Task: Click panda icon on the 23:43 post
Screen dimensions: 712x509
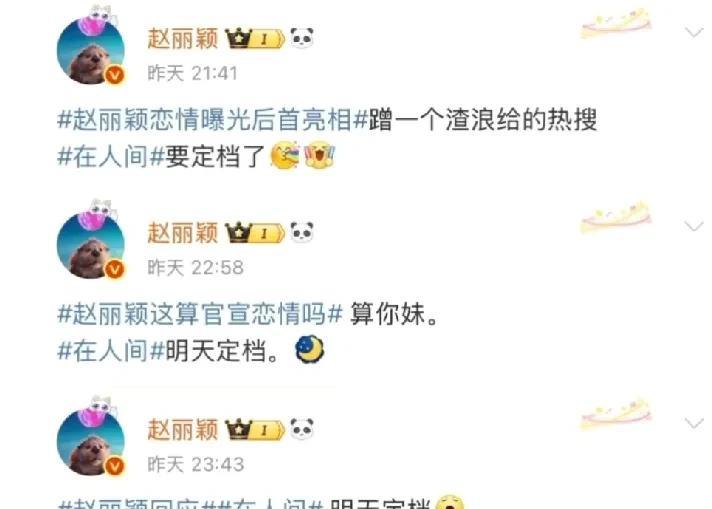Action: point(302,429)
